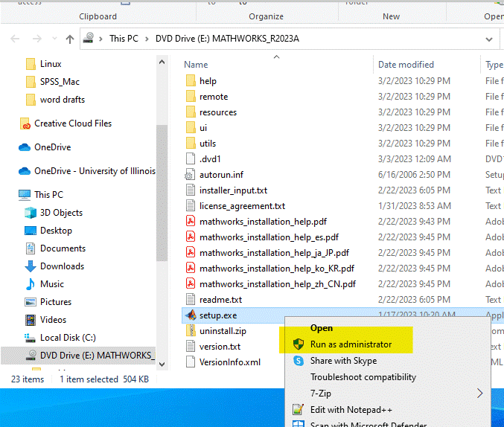Click the navigation pane scroll-up arrow
The image size is (504, 427).
162,62
